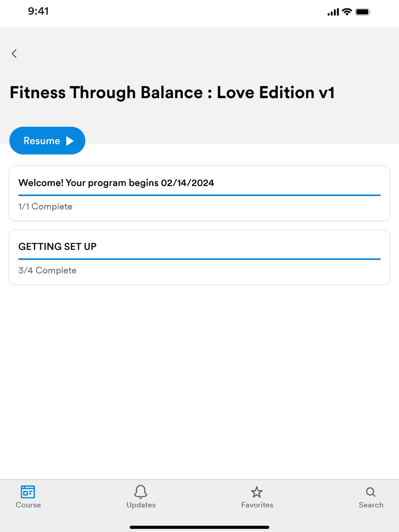Image resolution: width=399 pixels, height=532 pixels.
Task: Open the Course tab icon
Action: pyautogui.click(x=28, y=491)
